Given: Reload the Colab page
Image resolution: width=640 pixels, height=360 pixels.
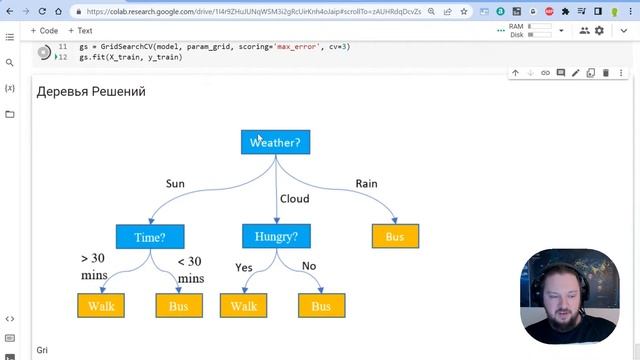Looking at the screenshot, I should [42, 11].
